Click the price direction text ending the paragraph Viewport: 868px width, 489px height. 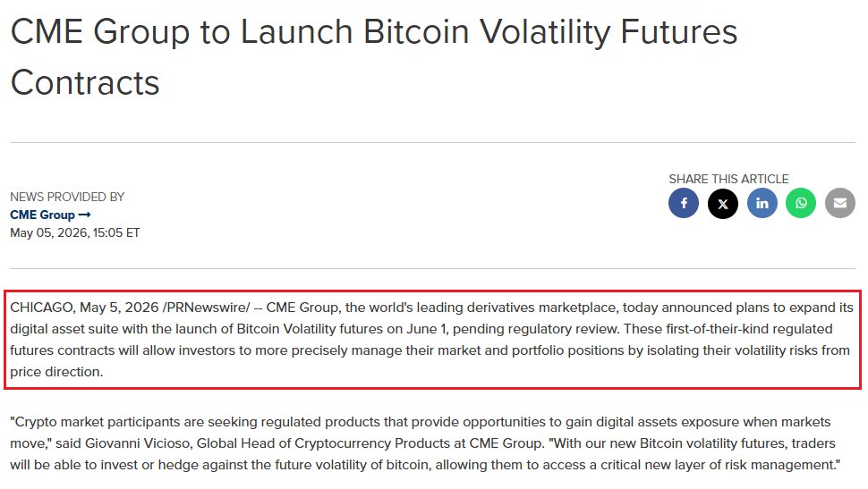coord(56,372)
